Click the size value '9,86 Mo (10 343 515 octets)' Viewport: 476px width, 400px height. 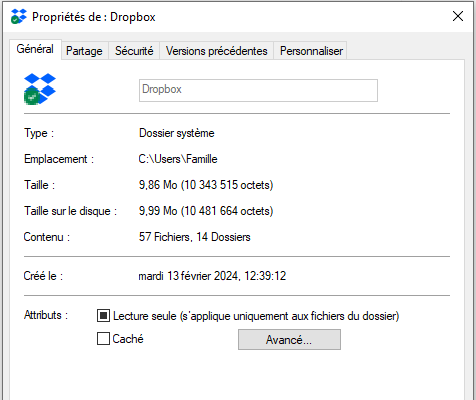click(x=206, y=185)
